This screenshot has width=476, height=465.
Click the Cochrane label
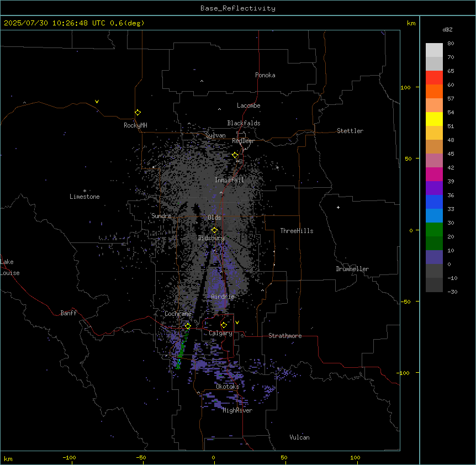click(x=178, y=314)
